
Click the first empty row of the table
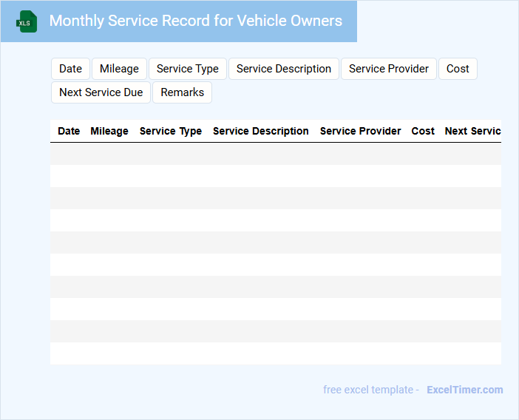[275, 154]
